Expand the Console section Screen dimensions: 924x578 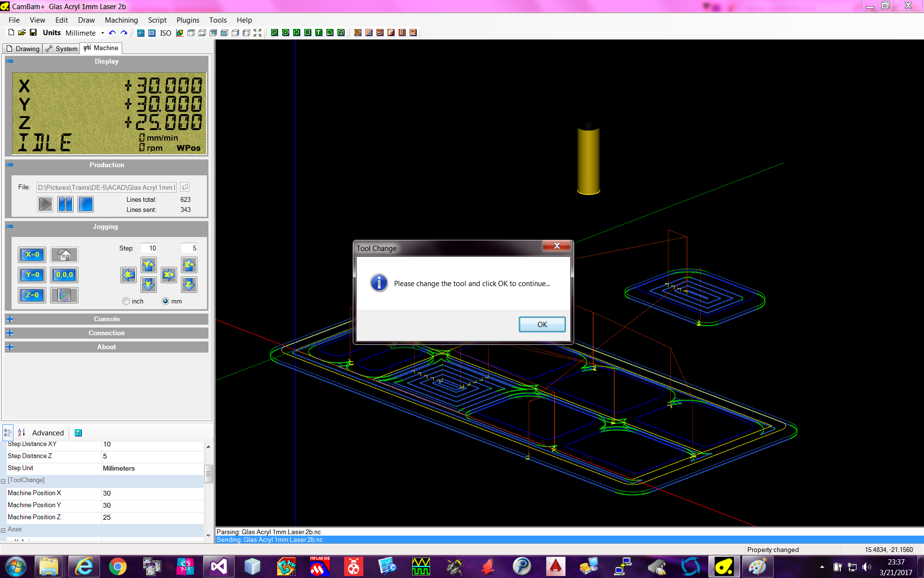tap(10, 319)
